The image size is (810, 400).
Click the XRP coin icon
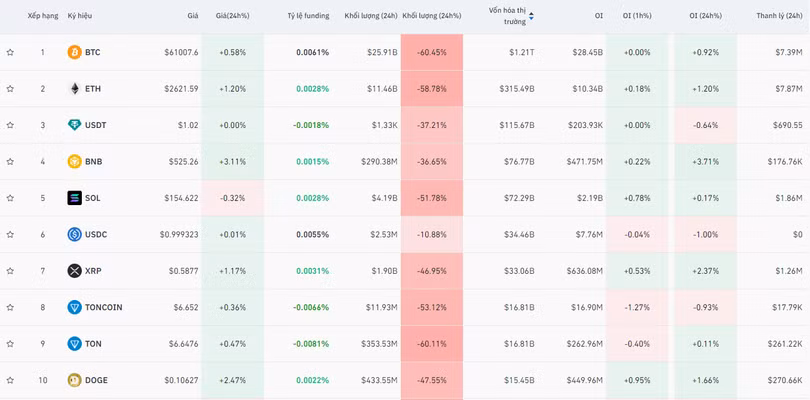74,271
